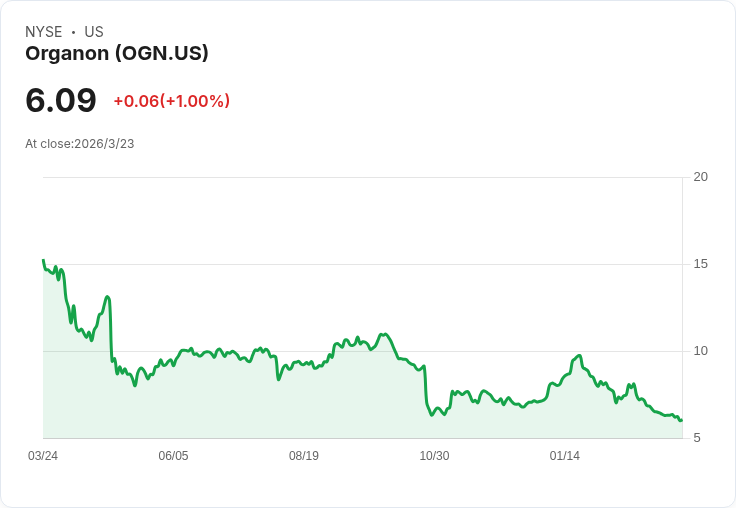Select the 10 y-axis price label
The width and height of the screenshot is (736, 508).
(x=700, y=351)
